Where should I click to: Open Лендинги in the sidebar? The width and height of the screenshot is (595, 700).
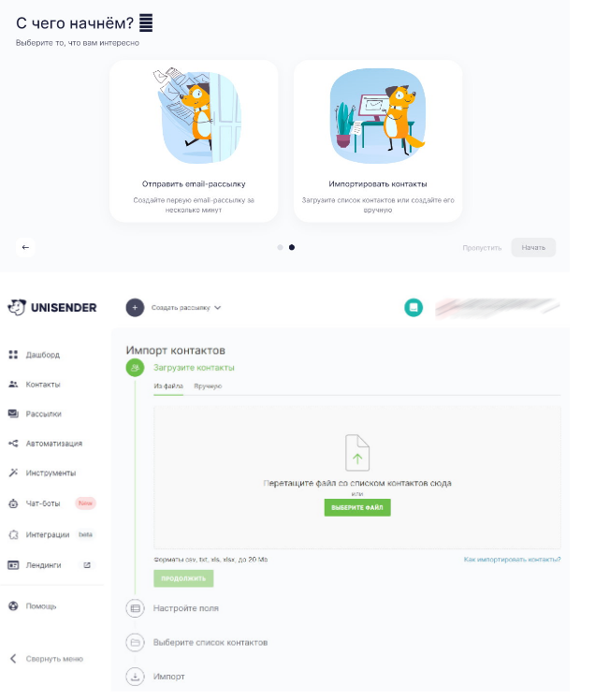click(x=43, y=565)
